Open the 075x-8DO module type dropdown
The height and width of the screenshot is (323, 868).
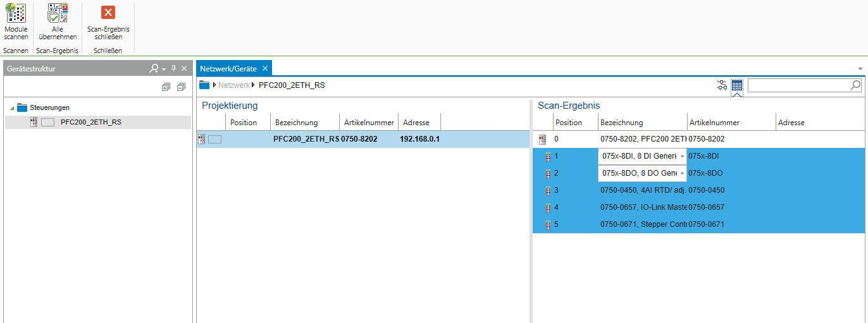681,173
